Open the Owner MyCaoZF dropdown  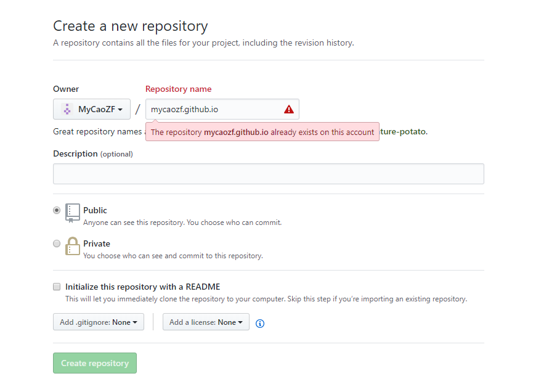[x=92, y=109]
